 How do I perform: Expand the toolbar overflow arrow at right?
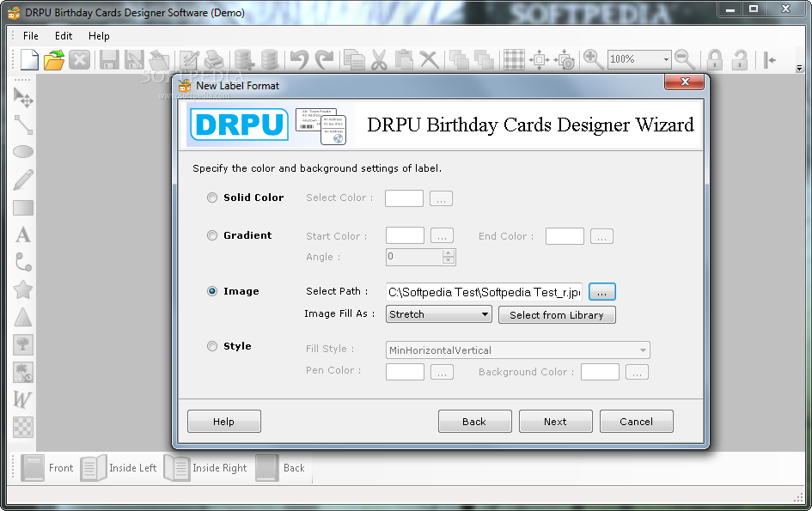pos(799,68)
